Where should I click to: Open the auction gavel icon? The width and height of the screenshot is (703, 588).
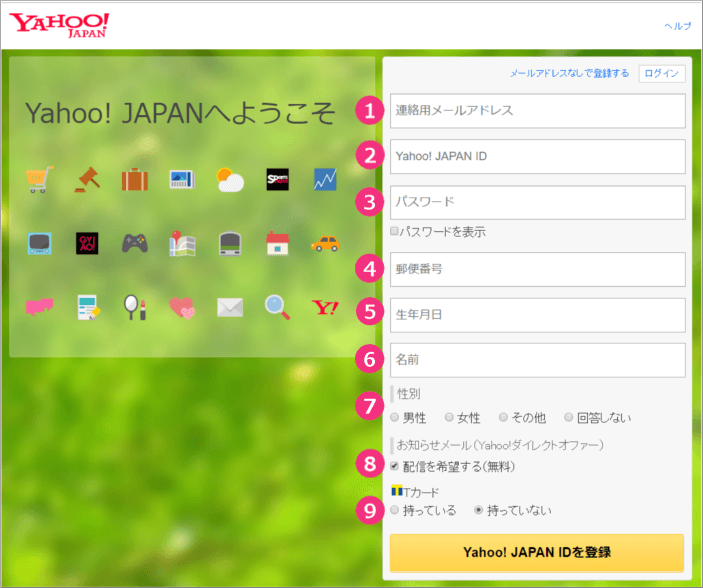tap(87, 179)
